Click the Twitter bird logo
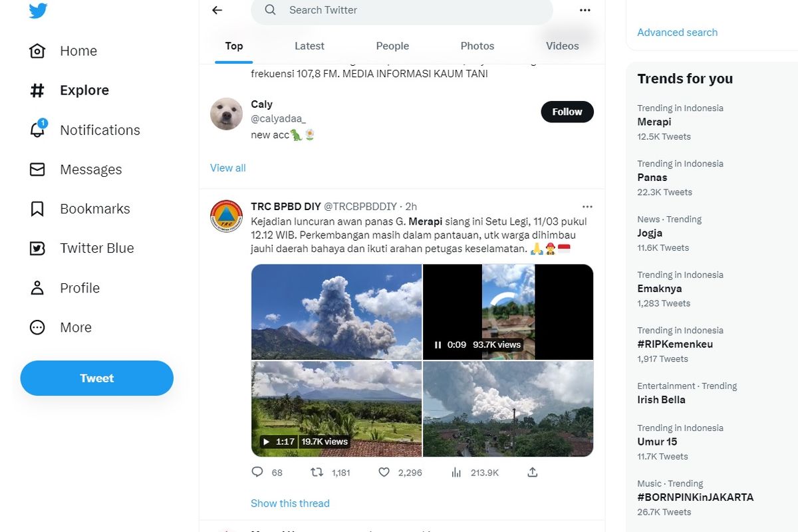This screenshot has width=798, height=532. (38, 10)
